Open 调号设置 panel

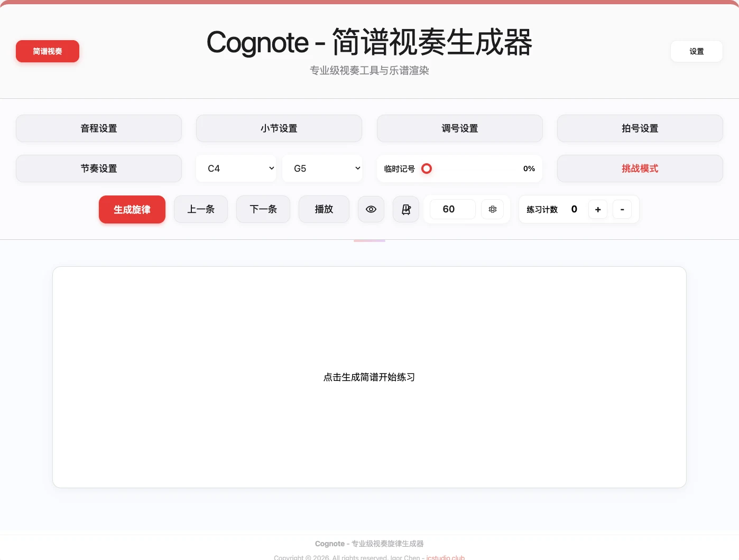[460, 128]
